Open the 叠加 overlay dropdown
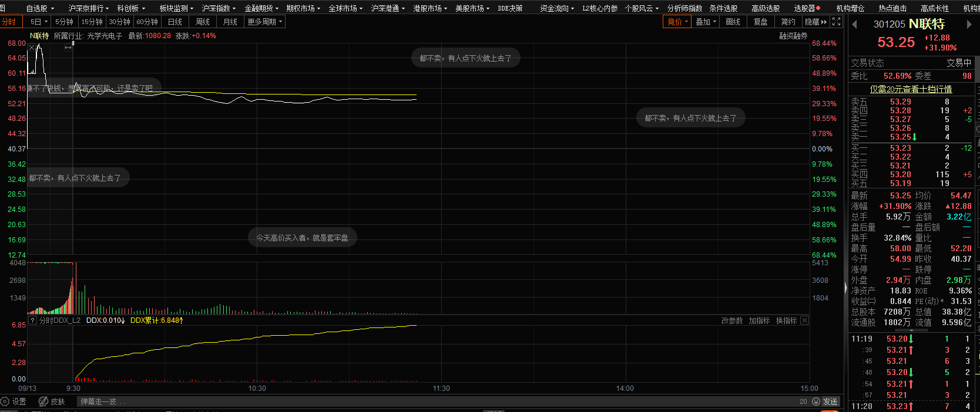 click(x=706, y=22)
